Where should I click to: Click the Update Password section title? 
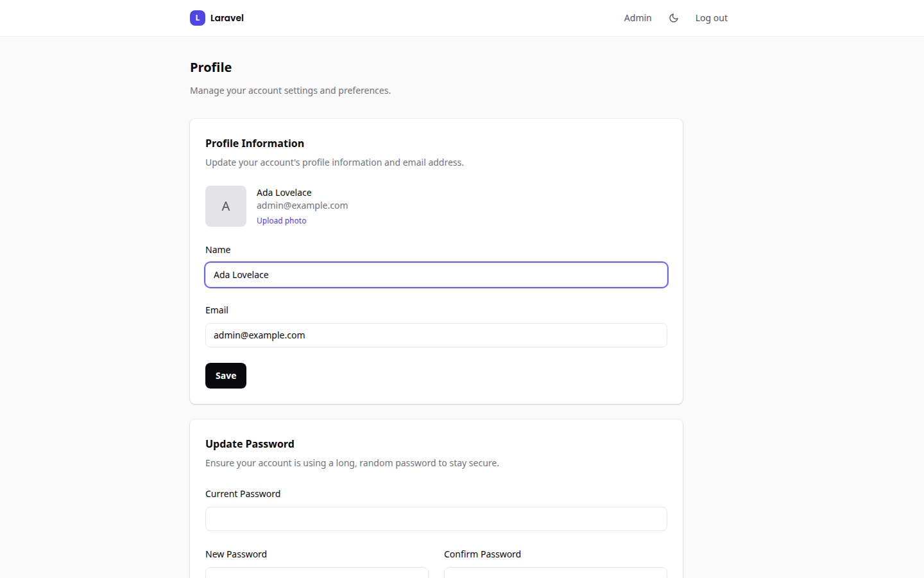(x=250, y=444)
